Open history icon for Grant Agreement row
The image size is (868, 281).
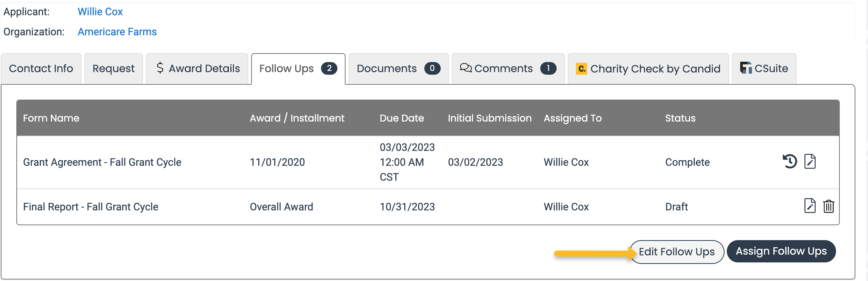point(790,161)
